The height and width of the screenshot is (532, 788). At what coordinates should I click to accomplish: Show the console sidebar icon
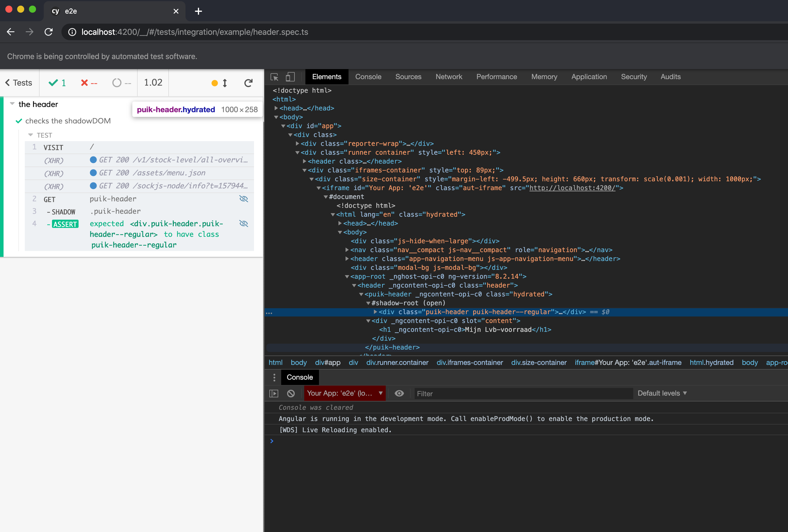tap(273, 394)
